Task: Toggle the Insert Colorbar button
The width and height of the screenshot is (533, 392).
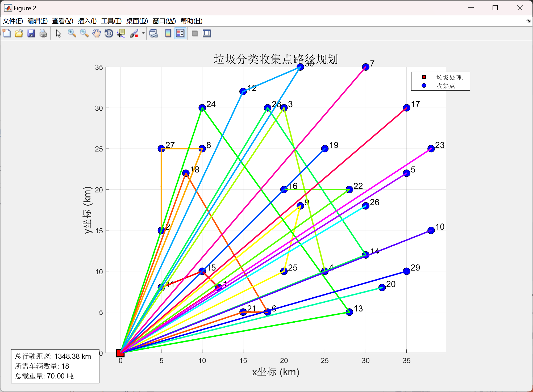Action: (x=168, y=33)
